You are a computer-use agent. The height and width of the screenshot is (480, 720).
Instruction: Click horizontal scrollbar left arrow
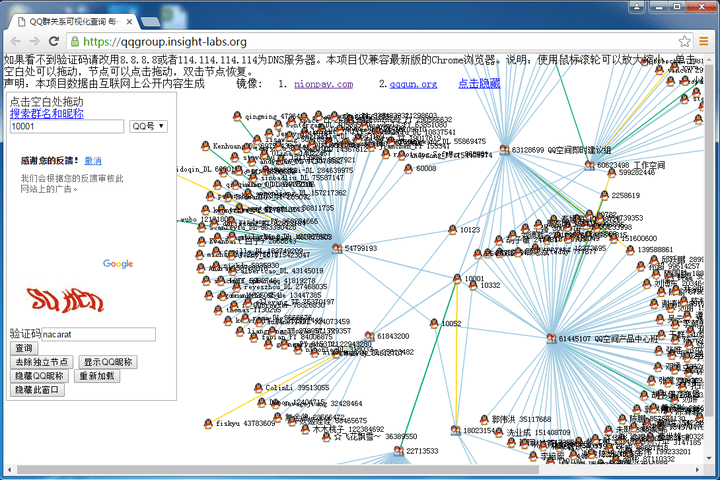(10, 470)
